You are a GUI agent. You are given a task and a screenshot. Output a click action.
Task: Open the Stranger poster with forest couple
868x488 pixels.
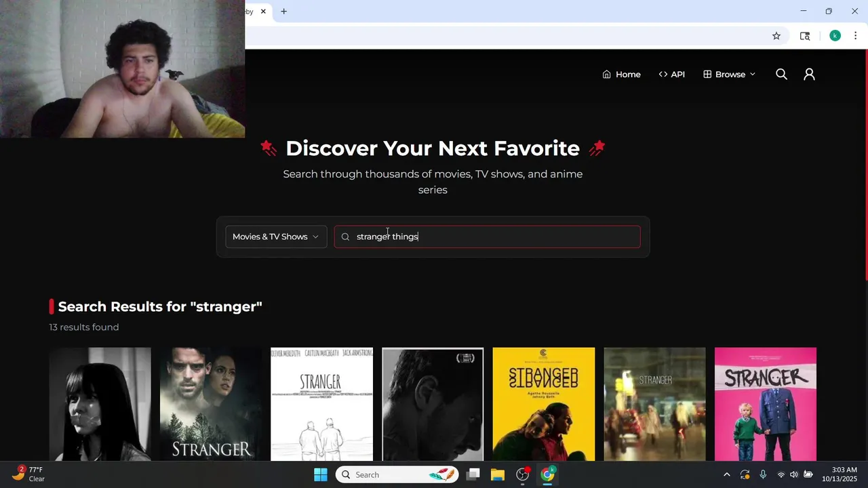click(211, 404)
